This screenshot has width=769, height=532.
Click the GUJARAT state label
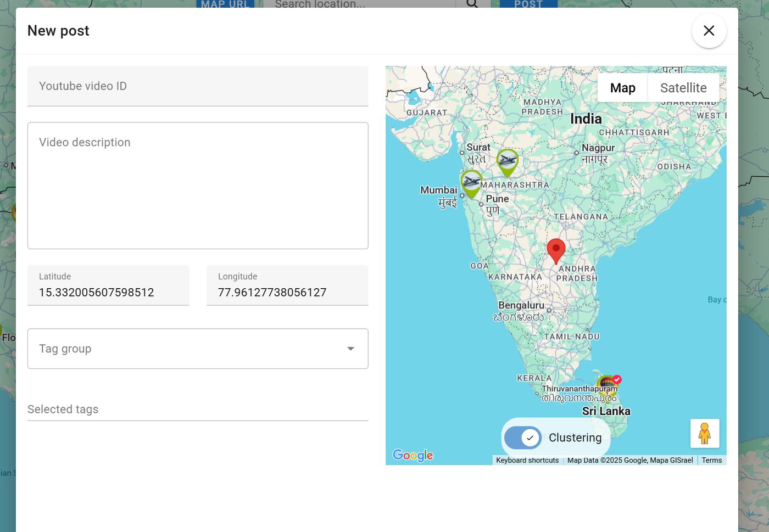click(x=427, y=113)
